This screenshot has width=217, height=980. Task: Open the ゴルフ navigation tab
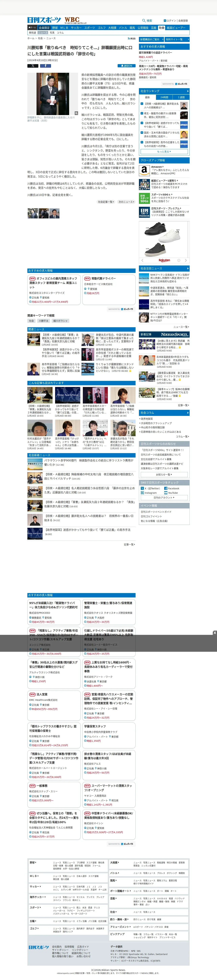101,28
